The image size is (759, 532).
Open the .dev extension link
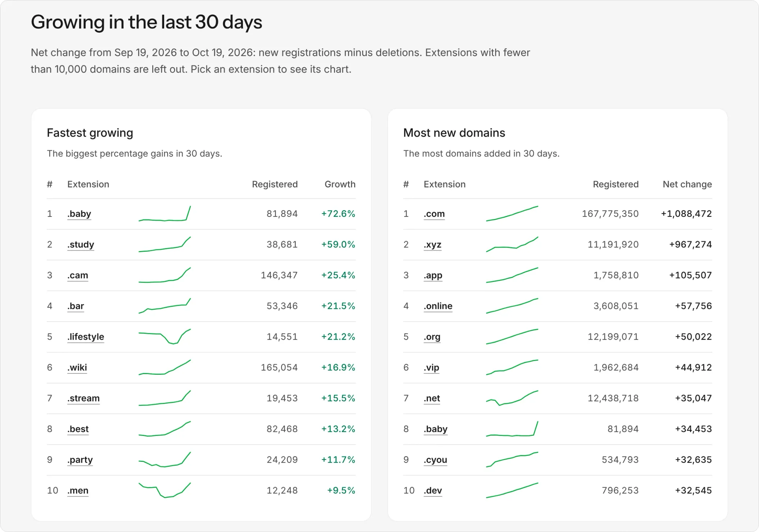tap(433, 491)
